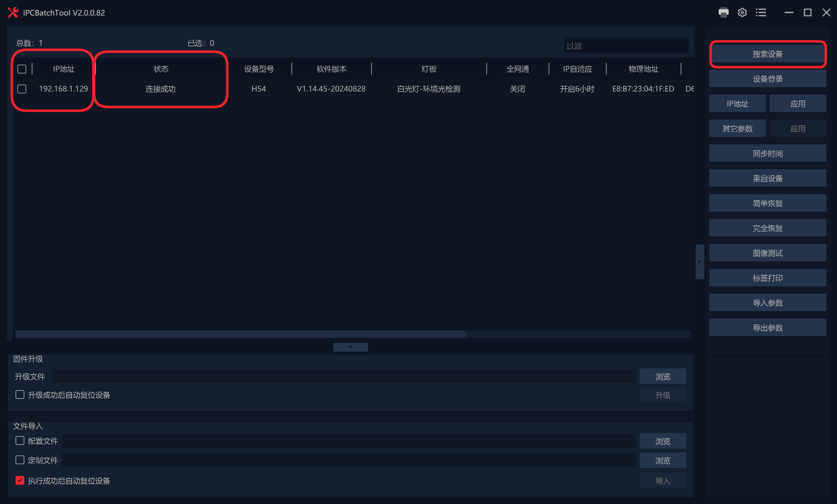Sort by 状态 column header
Image resolution: width=837 pixels, height=504 pixels.
(161, 69)
